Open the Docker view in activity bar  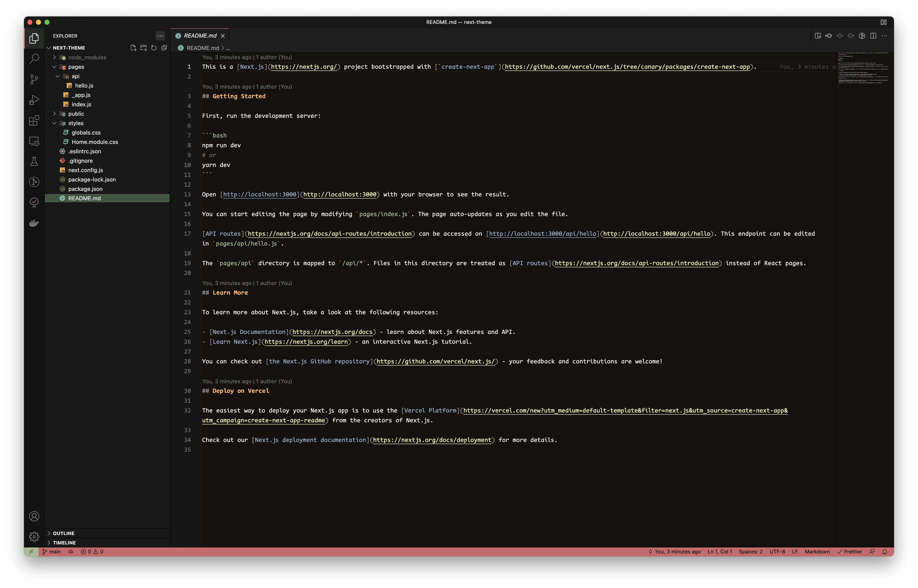coord(34,223)
